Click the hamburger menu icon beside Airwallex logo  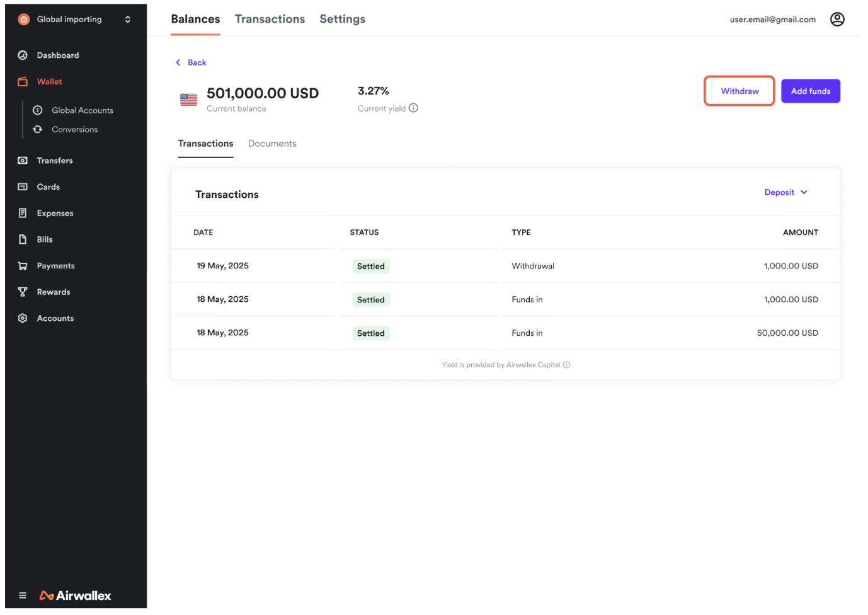(x=23, y=595)
